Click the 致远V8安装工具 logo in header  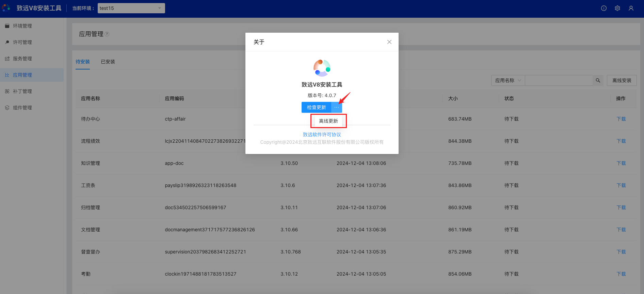(6, 8)
